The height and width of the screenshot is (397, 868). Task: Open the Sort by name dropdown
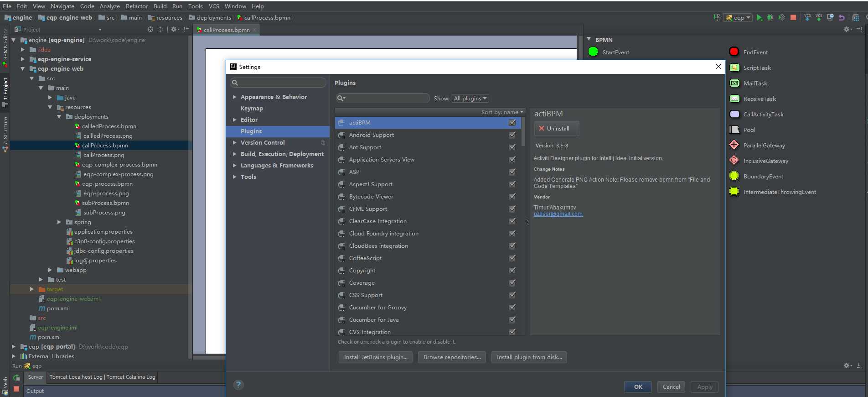coord(502,112)
